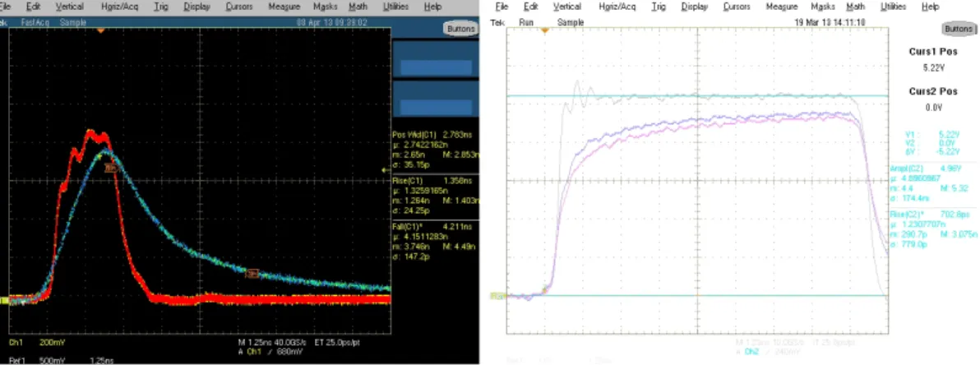Click the measurement marker near the red waveform peak
The image size is (980, 365).
pos(111,168)
